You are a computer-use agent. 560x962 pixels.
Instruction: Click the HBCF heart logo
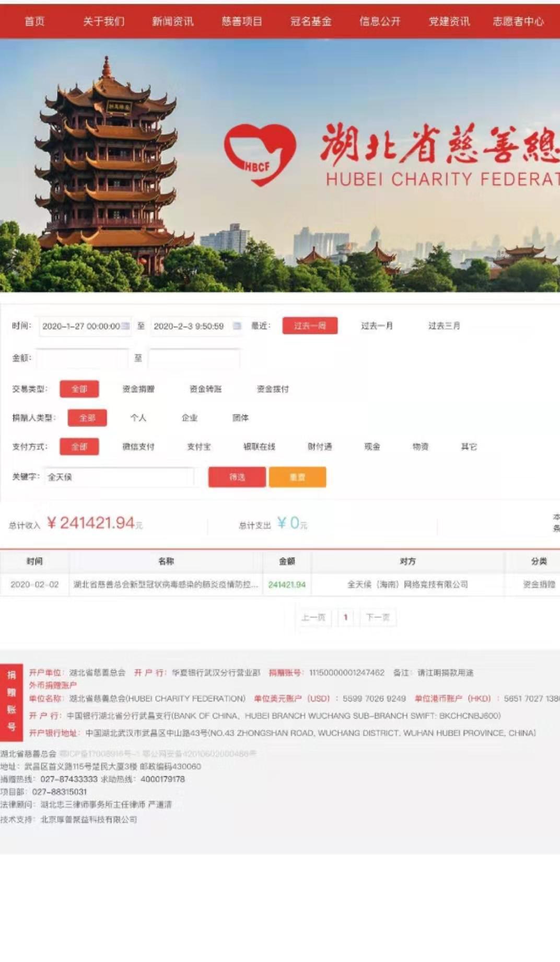[x=260, y=154]
